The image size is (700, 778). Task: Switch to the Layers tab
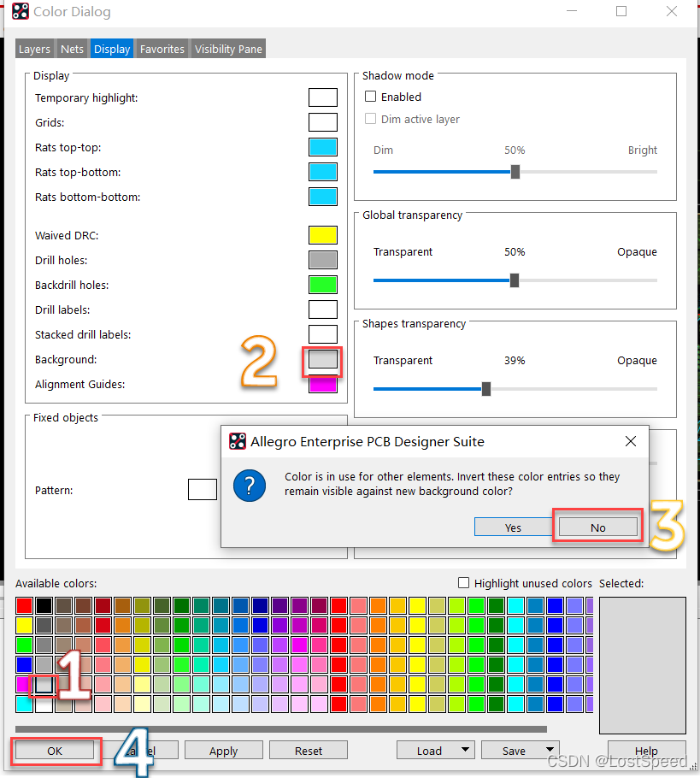pos(34,49)
